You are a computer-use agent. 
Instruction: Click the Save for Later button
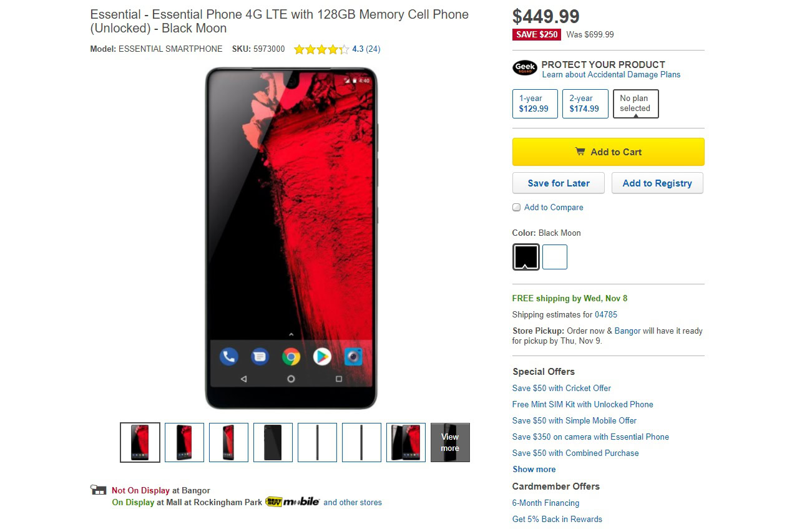click(559, 183)
